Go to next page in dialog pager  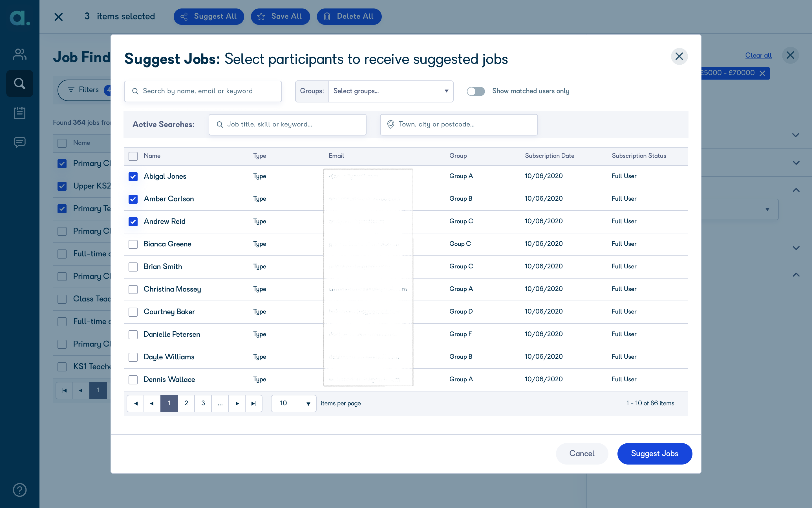point(237,403)
